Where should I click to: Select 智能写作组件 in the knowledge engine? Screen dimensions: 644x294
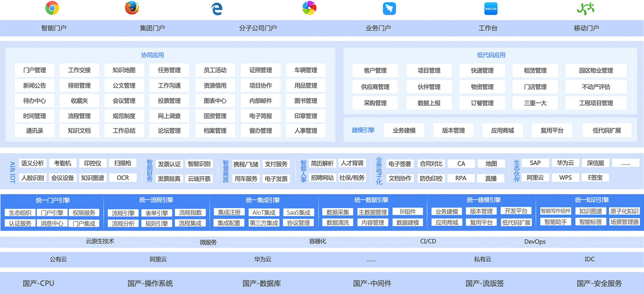point(555,211)
